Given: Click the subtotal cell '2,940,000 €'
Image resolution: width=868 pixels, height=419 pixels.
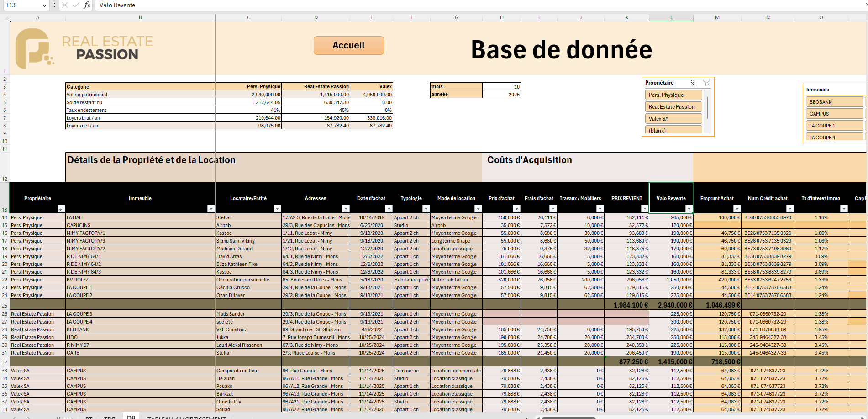Looking at the screenshot, I should [x=671, y=305].
